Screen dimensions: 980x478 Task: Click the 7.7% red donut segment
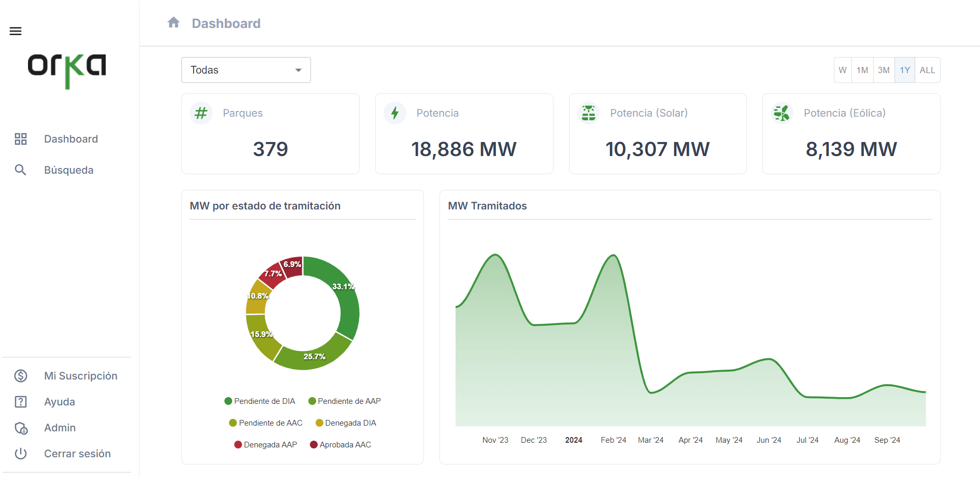coord(273,274)
